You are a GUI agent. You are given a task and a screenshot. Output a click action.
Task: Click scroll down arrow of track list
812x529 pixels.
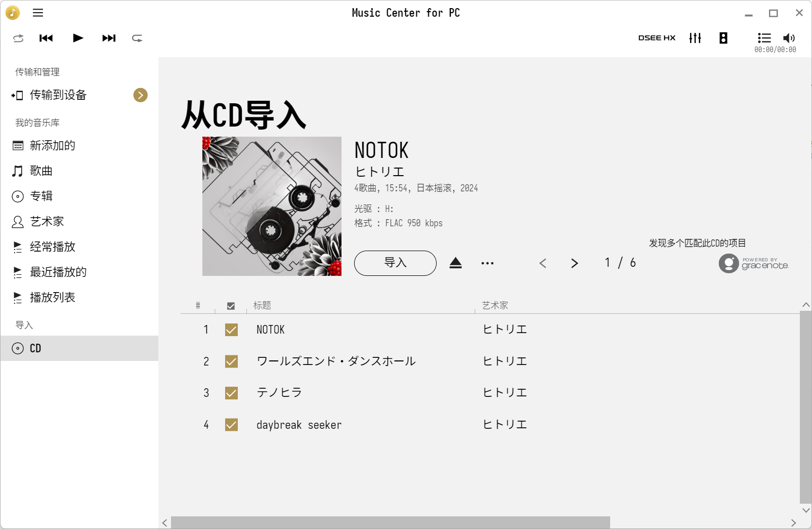pos(806,510)
